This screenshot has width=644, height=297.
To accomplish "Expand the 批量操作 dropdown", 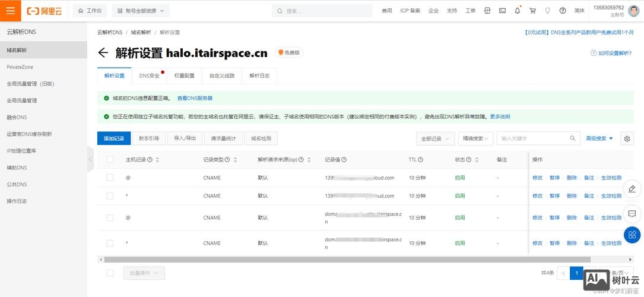I will click(144, 273).
